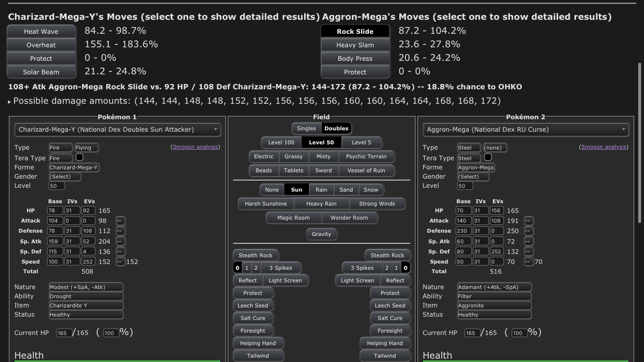
Task: Toggle the Tablets of Ruin button
Action: point(294,170)
